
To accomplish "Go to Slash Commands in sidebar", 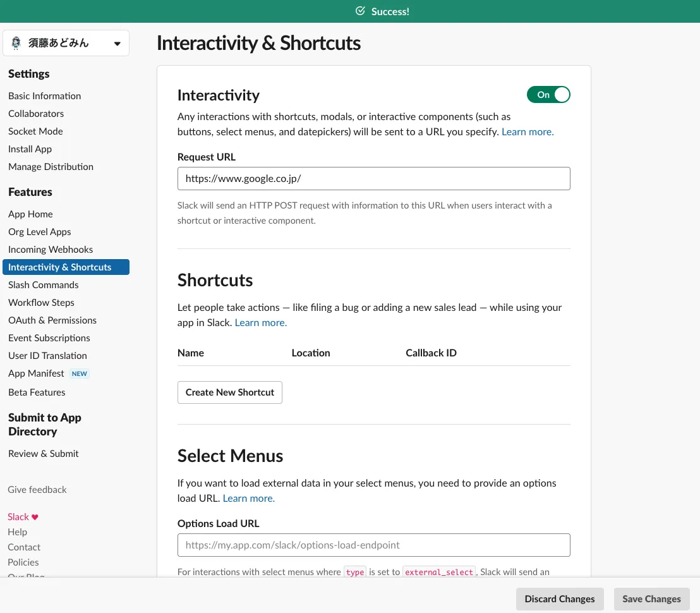I will 44,285.
